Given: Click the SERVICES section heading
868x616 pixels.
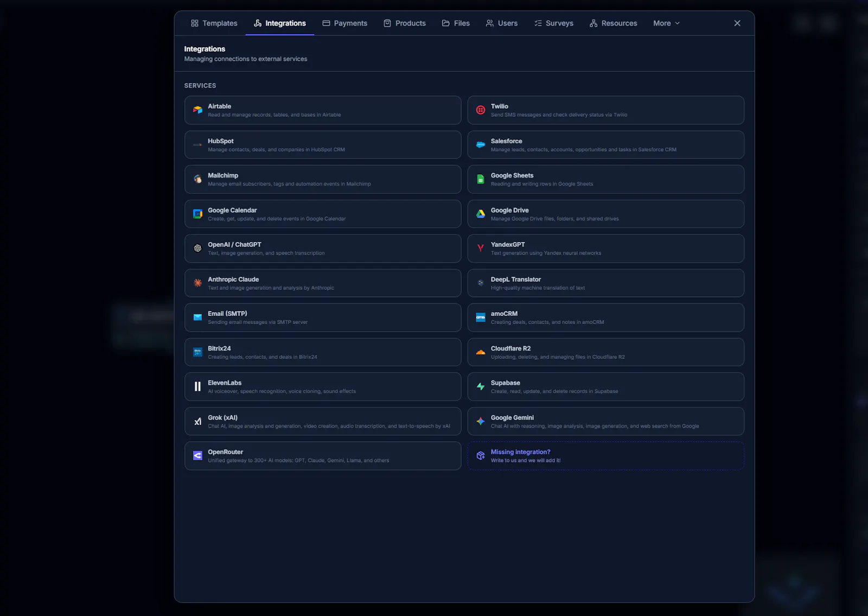Looking at the screenshot, I should coord(200,86).
